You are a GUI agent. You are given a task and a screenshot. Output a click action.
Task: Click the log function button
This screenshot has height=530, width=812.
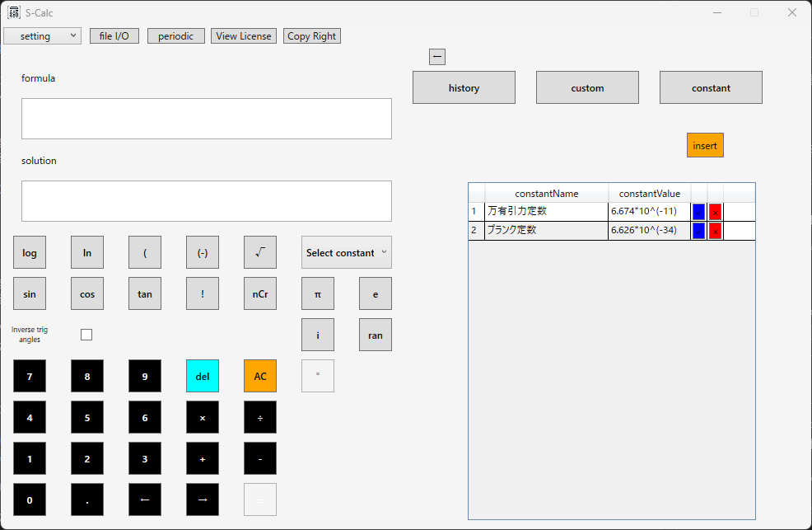[30, 252]
